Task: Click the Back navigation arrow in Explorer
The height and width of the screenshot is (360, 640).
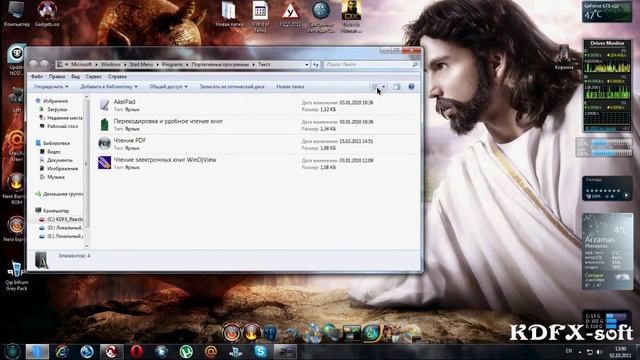Action: click(x=33, y=64)
